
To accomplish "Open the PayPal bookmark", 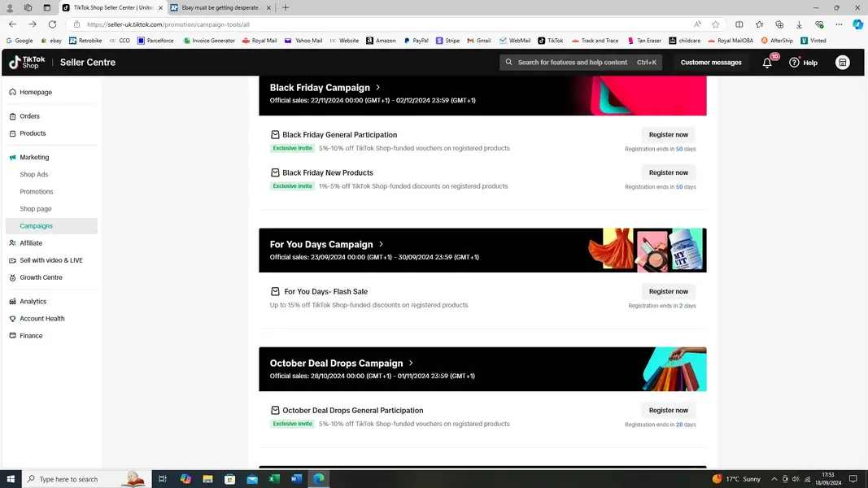I will tap(416, 41).
